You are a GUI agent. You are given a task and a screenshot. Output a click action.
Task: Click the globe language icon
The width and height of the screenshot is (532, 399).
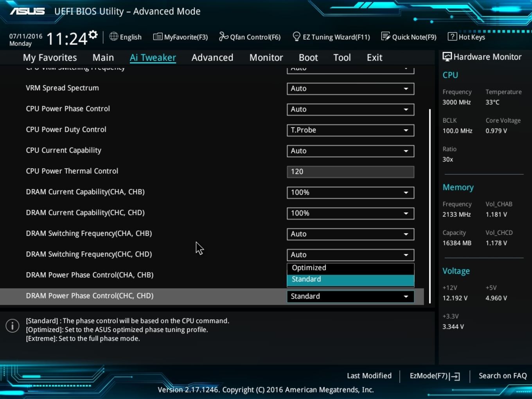click(113, 36)
